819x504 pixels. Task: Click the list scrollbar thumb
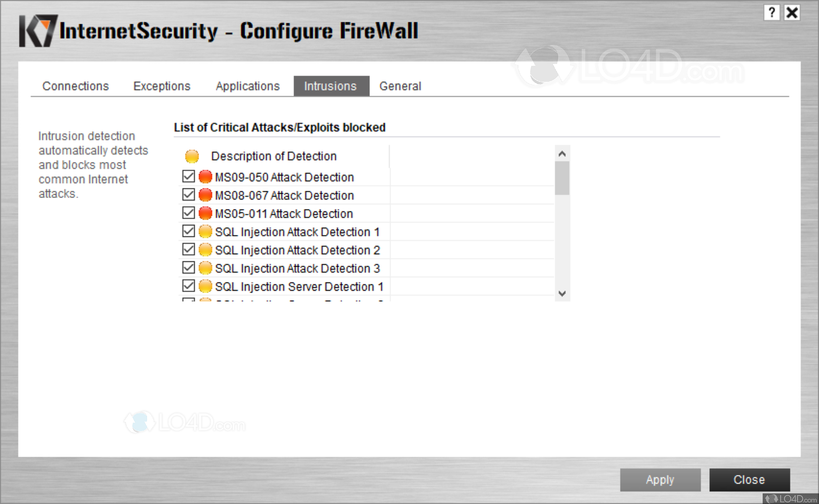(x=562, y=178)
